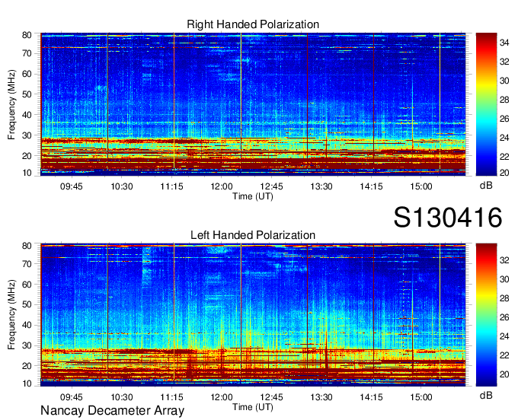Click the 12:00 time tick of top plot

click(222, 186)
